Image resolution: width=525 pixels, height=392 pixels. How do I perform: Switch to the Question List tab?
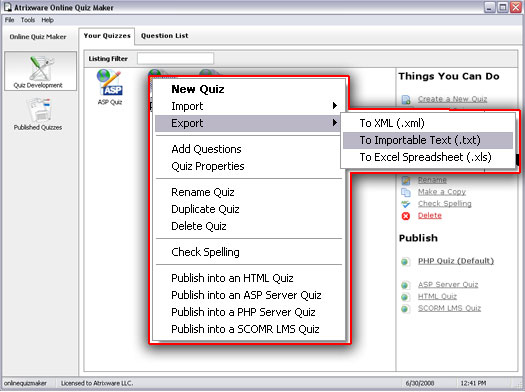(x=164, y=36)
